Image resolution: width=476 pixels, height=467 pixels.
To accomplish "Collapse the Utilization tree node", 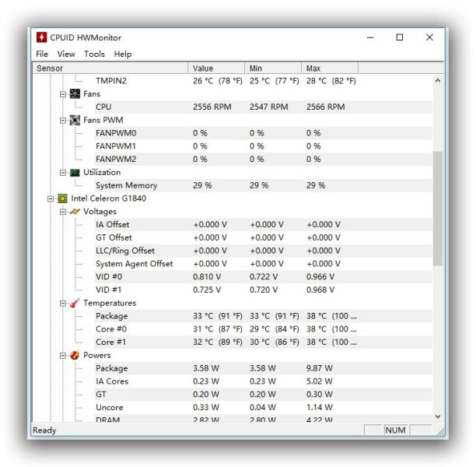I will pos(63,173).
